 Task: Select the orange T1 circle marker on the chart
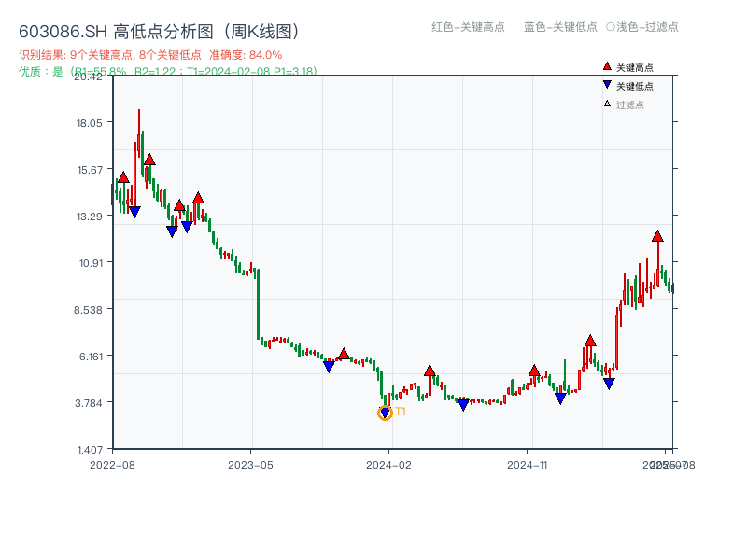click(386, 413)
